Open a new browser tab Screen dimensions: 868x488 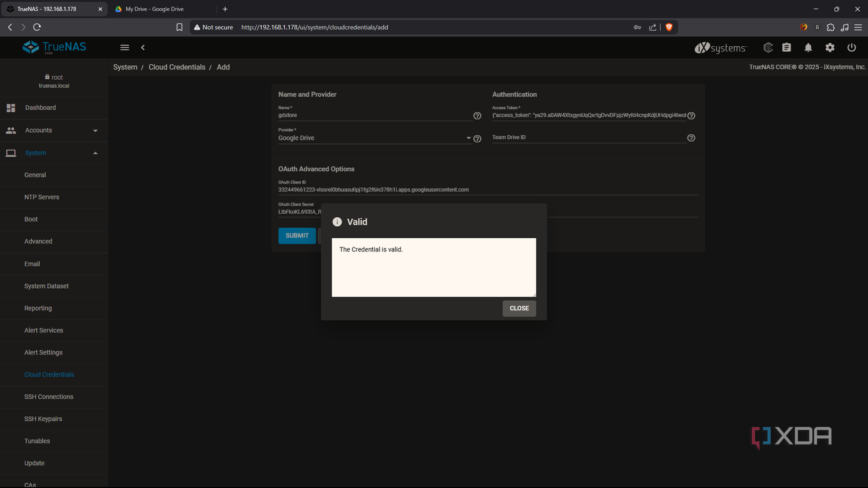(x=225, y=9)
